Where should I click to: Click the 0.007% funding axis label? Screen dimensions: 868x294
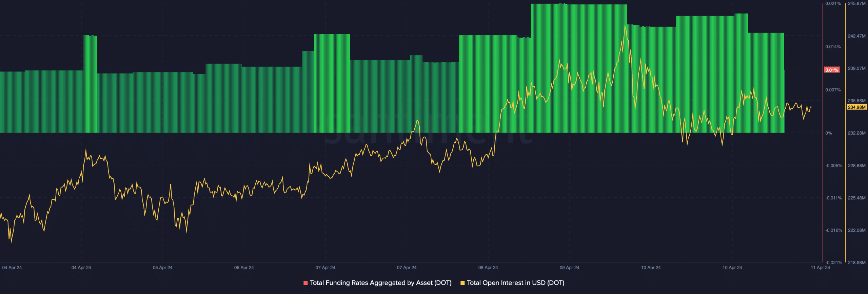point(833,90)
